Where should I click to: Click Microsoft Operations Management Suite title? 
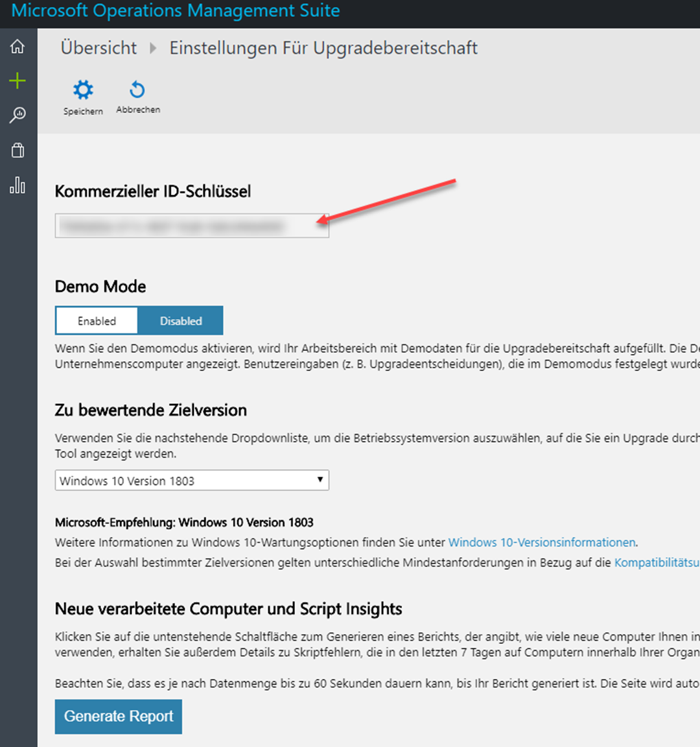175,10
